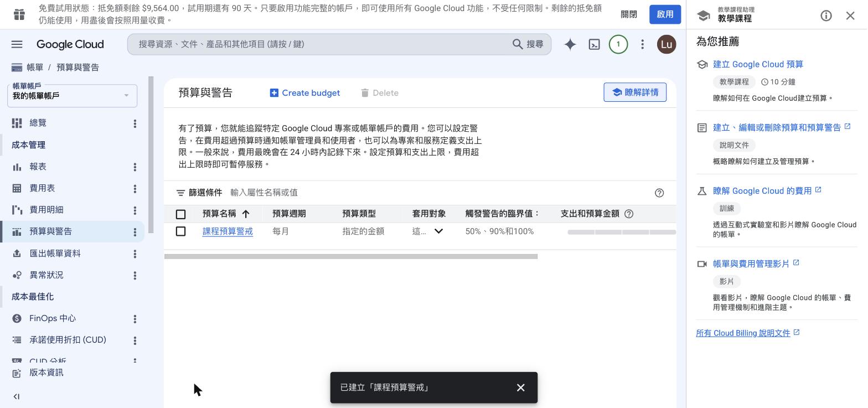Open notifications badge showing 1
Image resolution: width=868 pixels, height=408 pixels.
(618, 44)
